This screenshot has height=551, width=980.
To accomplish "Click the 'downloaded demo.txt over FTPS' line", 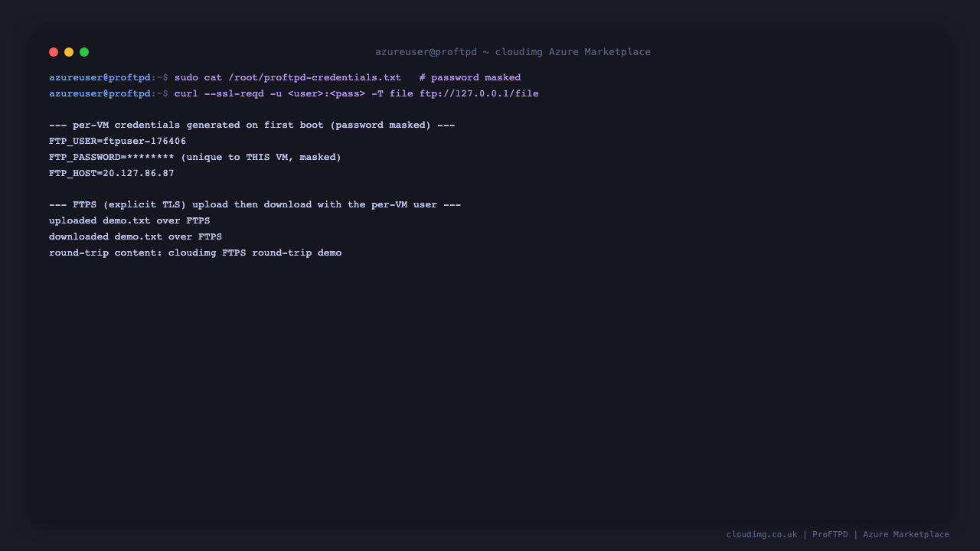I will pos(136,237).
